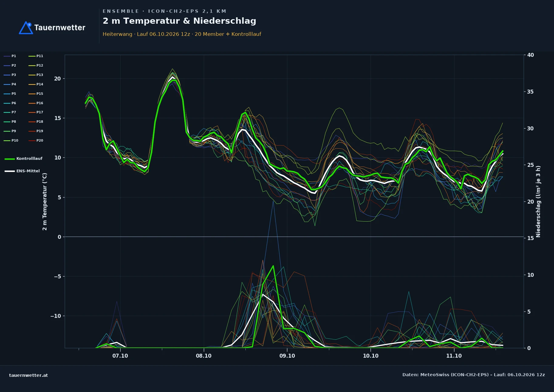554x392 pixels.
Task: Click the 08.10 date axis label
Action: pyautogui.click(x=203, y=356)
